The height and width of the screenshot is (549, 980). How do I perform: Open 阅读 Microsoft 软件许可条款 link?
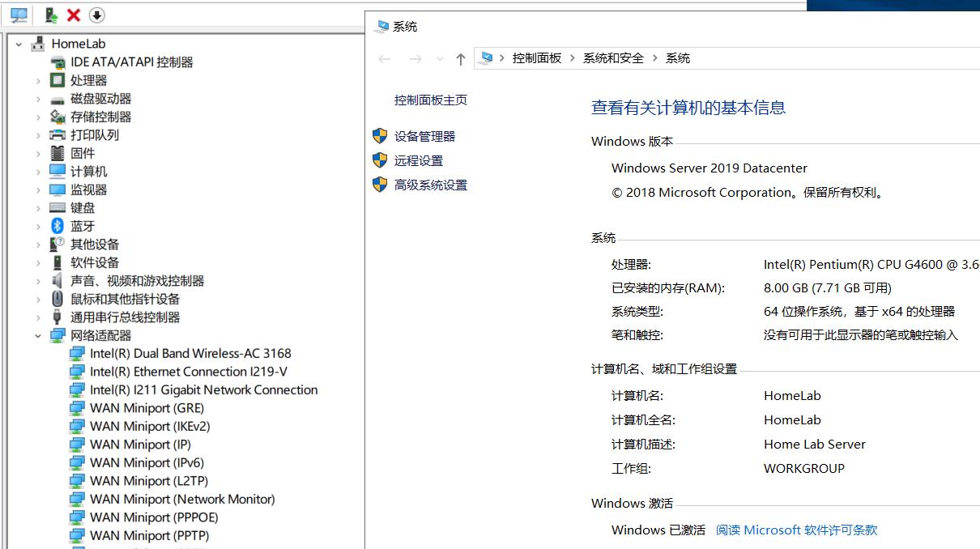click(x=797, y=530)
